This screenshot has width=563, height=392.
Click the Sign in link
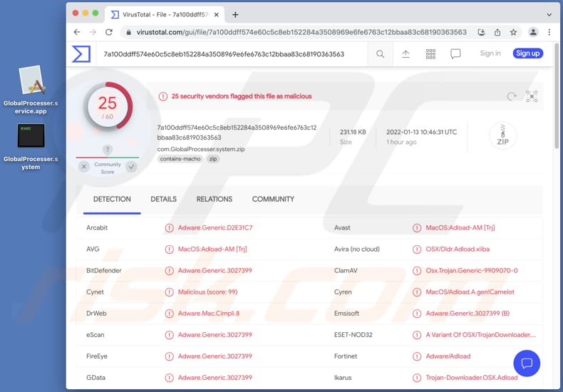coord(490,53)
